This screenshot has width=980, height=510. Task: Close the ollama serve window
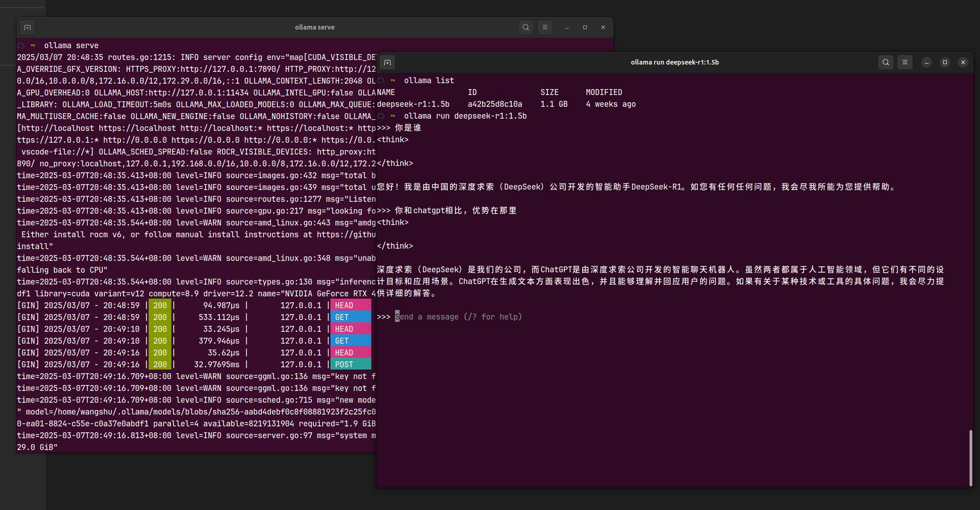[x=603, y=27]
